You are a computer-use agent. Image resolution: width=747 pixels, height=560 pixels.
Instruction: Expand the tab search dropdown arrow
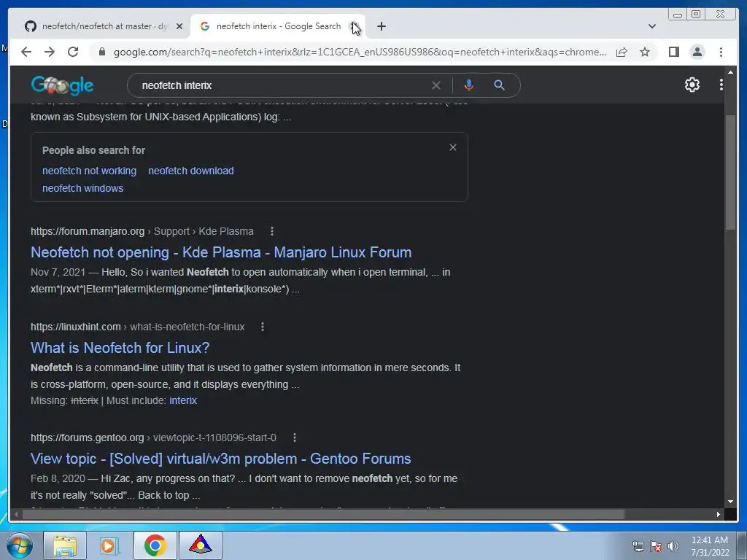(652, 27)
